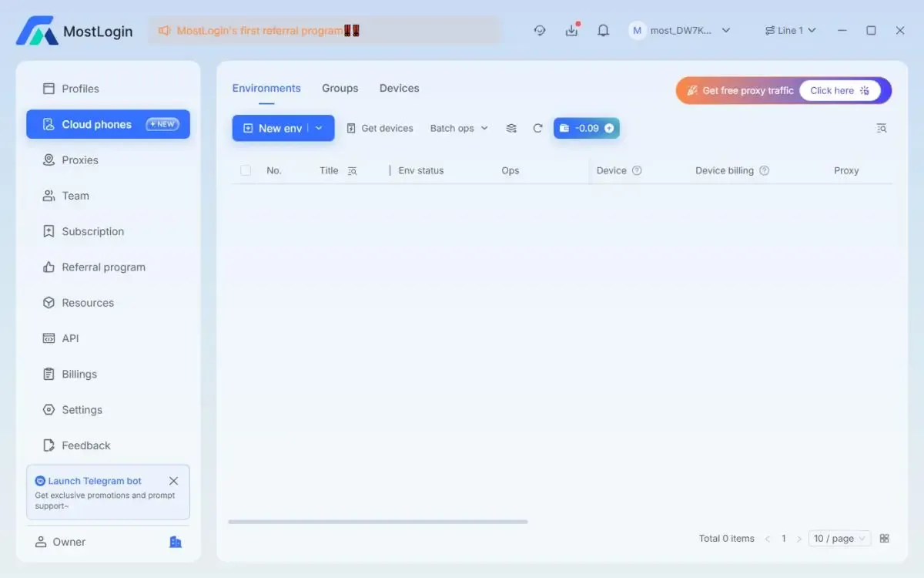Open the Batch ops dropdown
This screenshot has width=924, height=578.
click(x=458, y=128)
